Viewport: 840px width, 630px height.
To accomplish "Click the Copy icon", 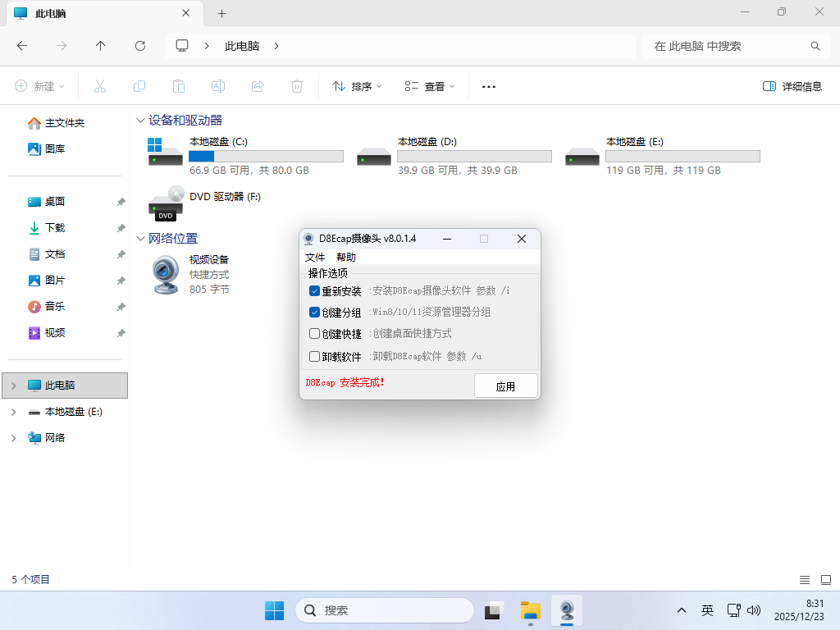I will click(x=139, y=85).
